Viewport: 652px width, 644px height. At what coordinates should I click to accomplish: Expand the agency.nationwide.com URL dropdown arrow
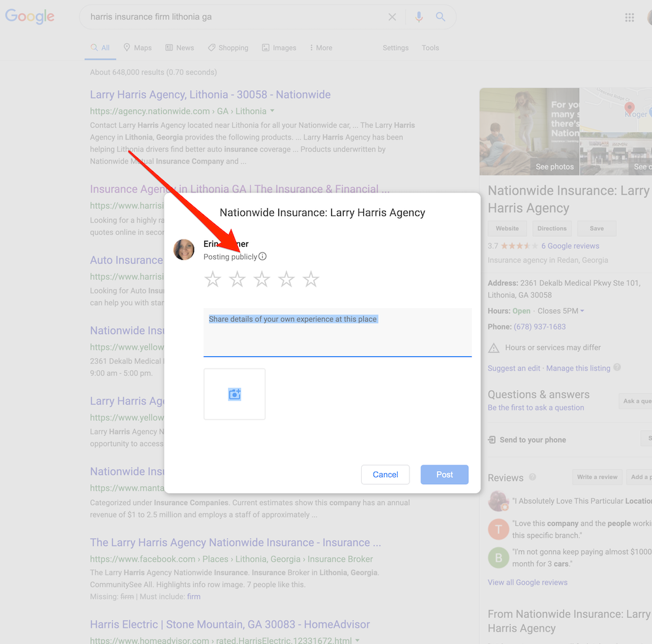pos(272,111)
